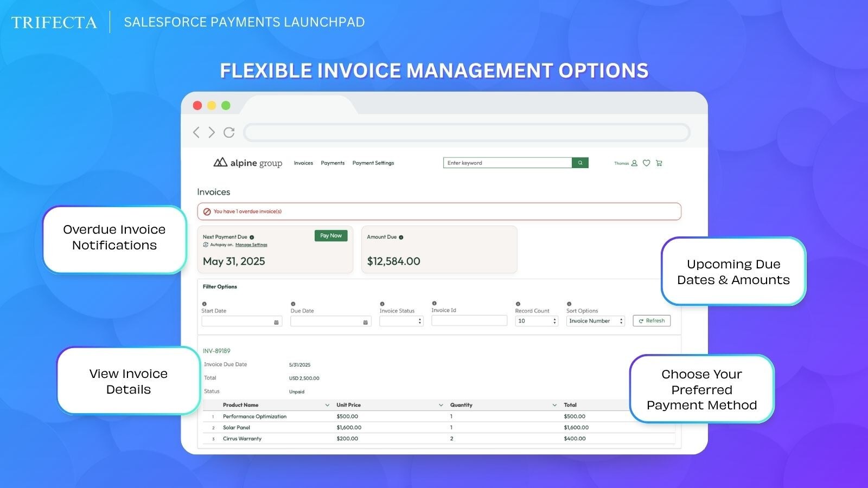Click the browser back arrow
This screenshot has height=488, width=868.
tap(196, 132)
